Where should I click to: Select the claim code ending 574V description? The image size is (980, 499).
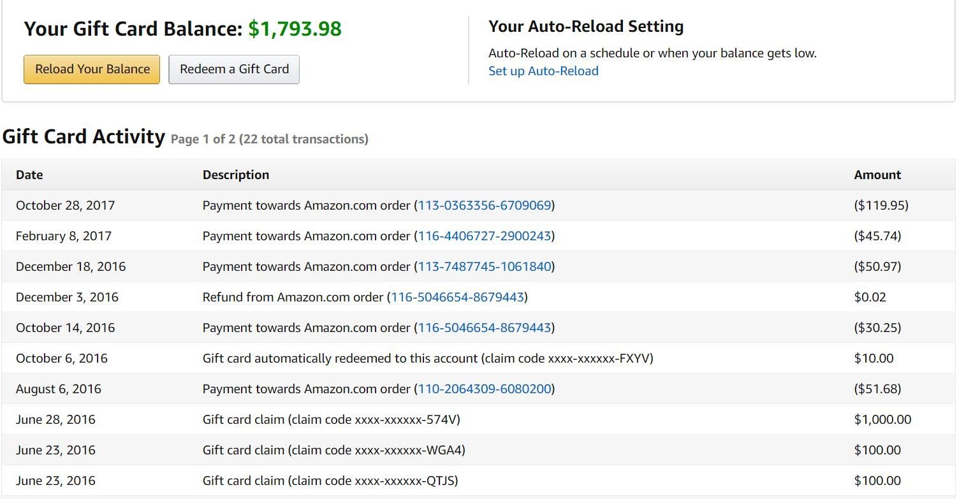click(332, 419)
